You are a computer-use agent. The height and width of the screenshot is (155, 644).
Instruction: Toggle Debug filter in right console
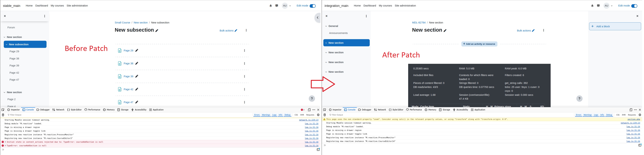[609, 115]
